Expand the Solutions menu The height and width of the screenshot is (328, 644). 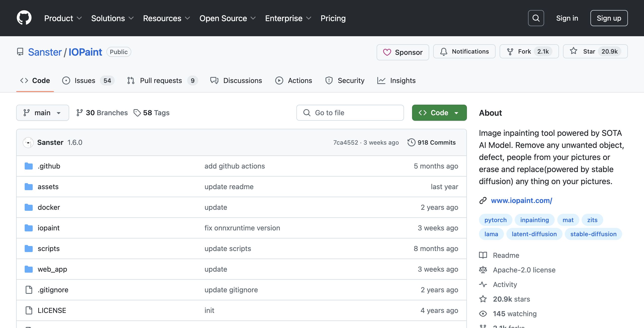[x=112, y=18]
